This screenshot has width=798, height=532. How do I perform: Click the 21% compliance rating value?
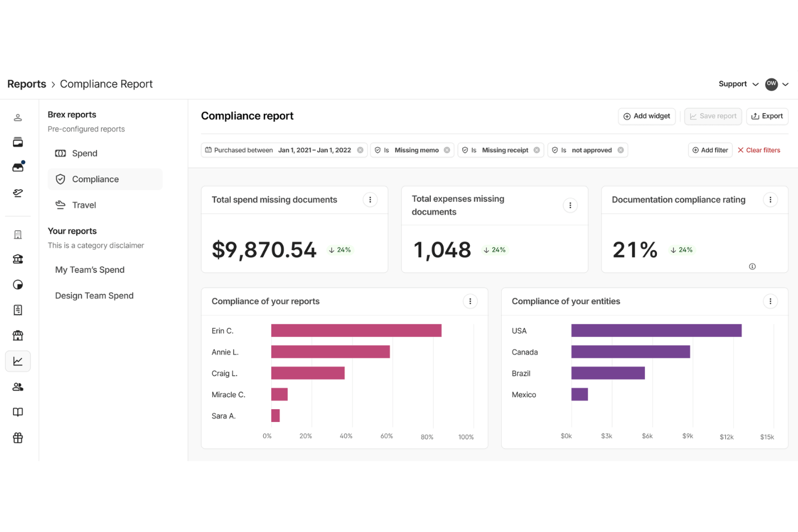(x=635, y=250)
